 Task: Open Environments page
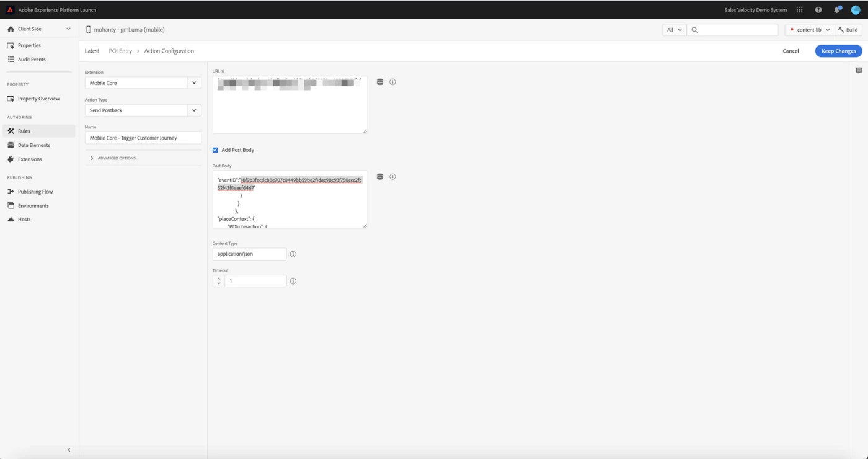pyautogui.click(x=33, y=206)
